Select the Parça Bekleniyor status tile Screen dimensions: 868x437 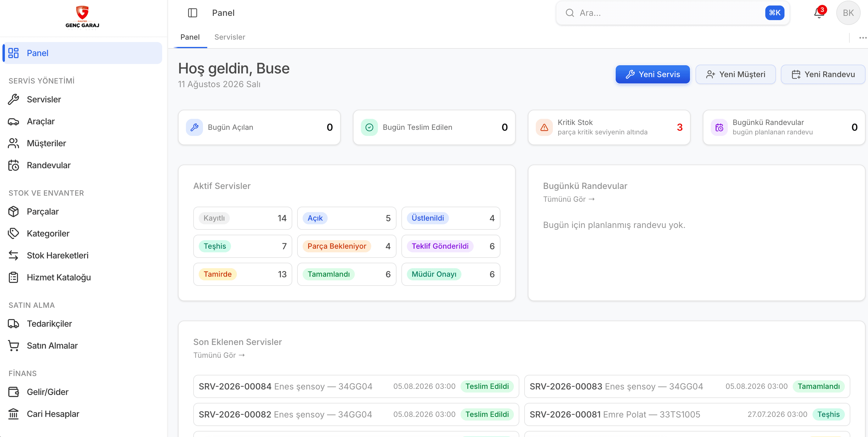(347, 246)
